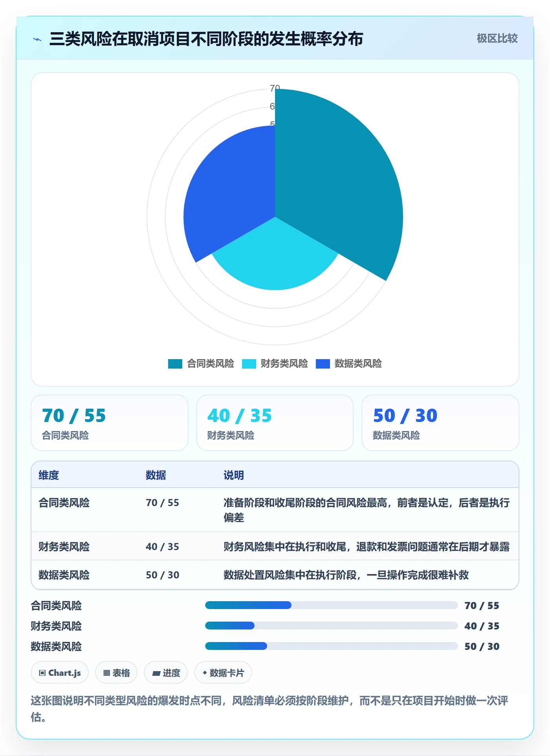Click the 合同类风险 progress bar

(x=331, y=605)
